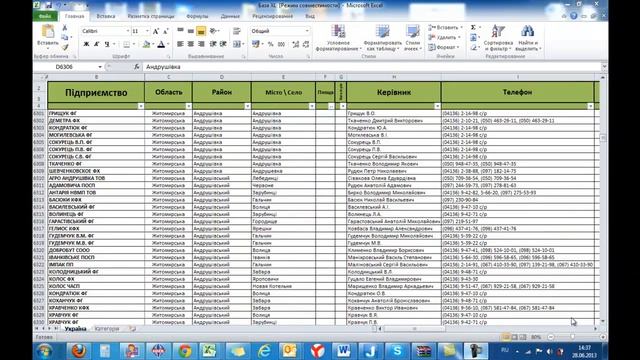Screen dimensions: 640x360
Task: Open number format Общий dropdown
Action: pyautogui.click(x=307, y=31)
